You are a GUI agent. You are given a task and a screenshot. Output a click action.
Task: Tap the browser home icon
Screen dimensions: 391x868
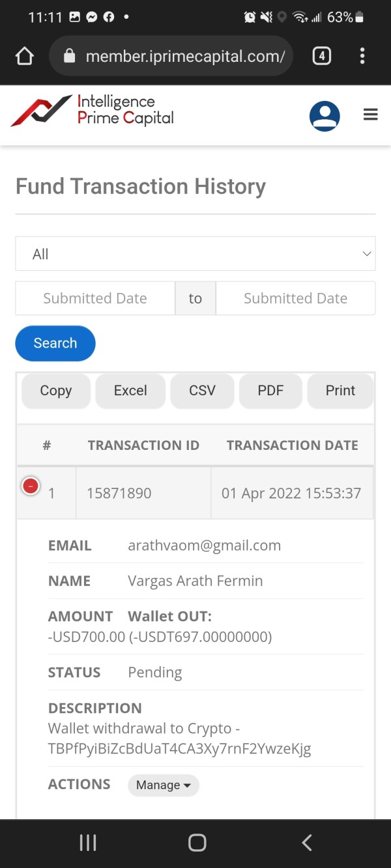click(x=24, y=57)
